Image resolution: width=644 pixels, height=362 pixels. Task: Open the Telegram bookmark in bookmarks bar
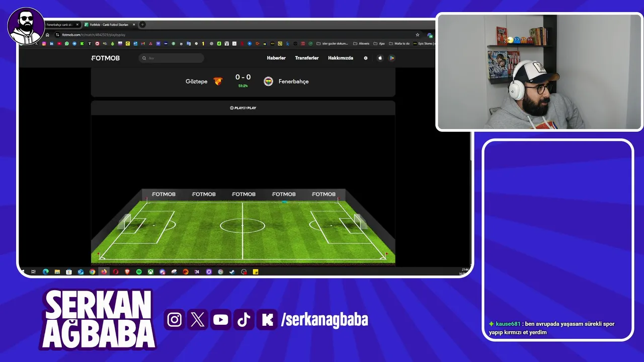[74, 44]
